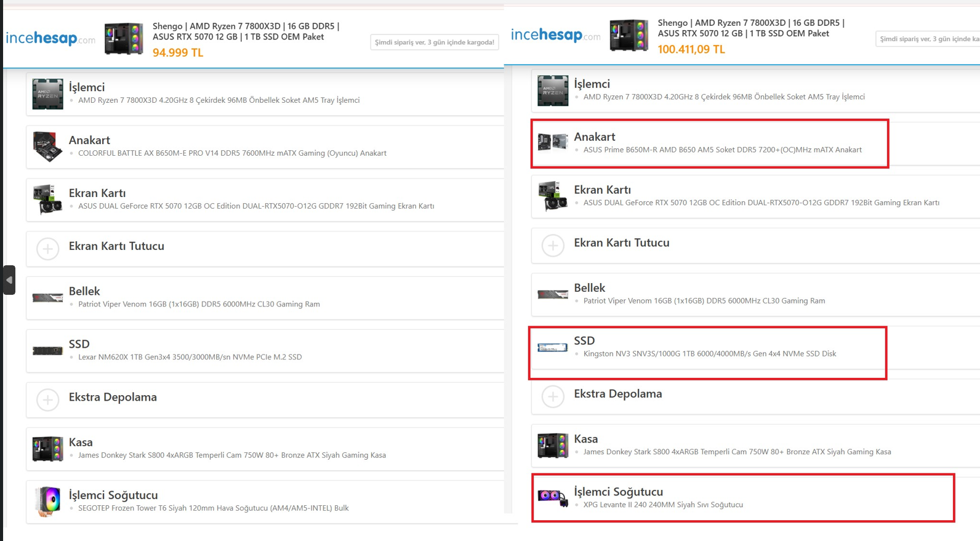
Task: Click the '94.999 TL' price
Action: click(178, 52)
